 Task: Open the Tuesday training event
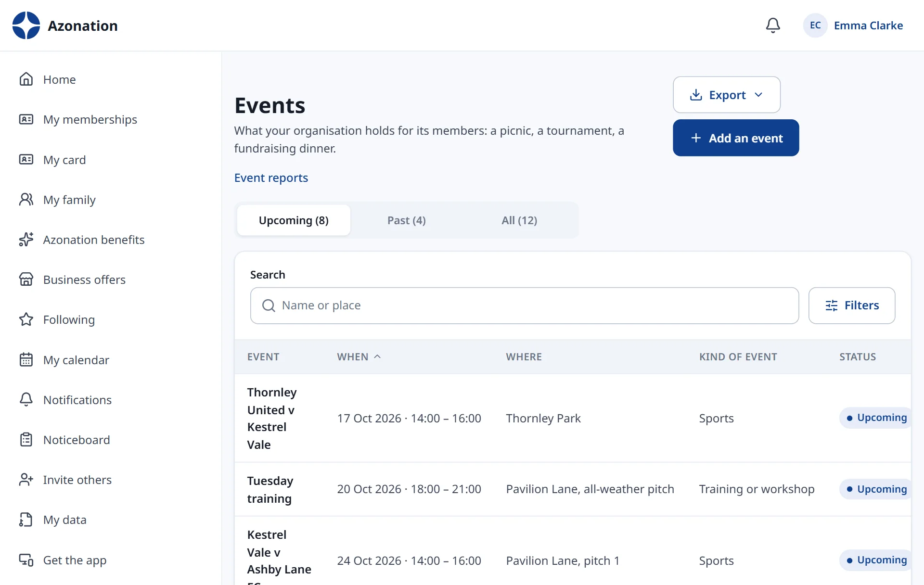pyautogui.click(x=270, y=490)
